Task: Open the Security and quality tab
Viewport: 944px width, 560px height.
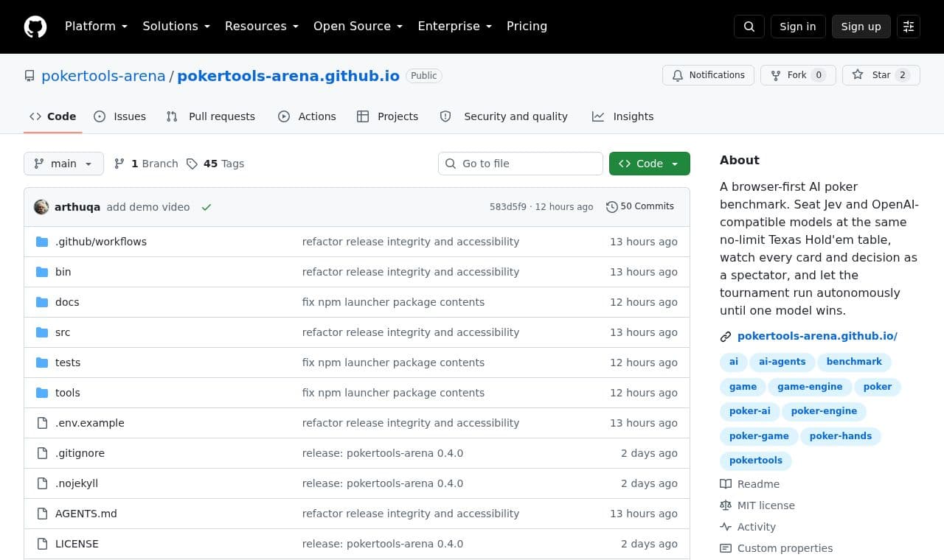Action: (x=504, y=116)
